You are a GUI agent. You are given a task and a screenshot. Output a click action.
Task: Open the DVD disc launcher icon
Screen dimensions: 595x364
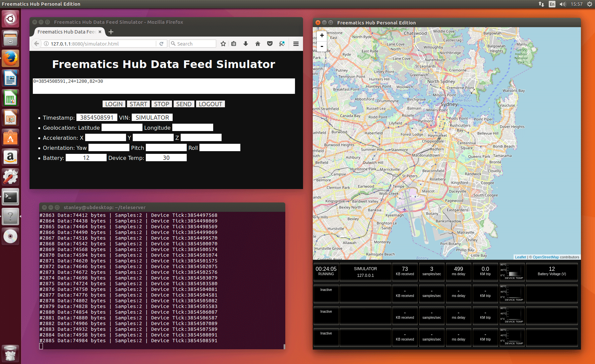tap(10, 236)
